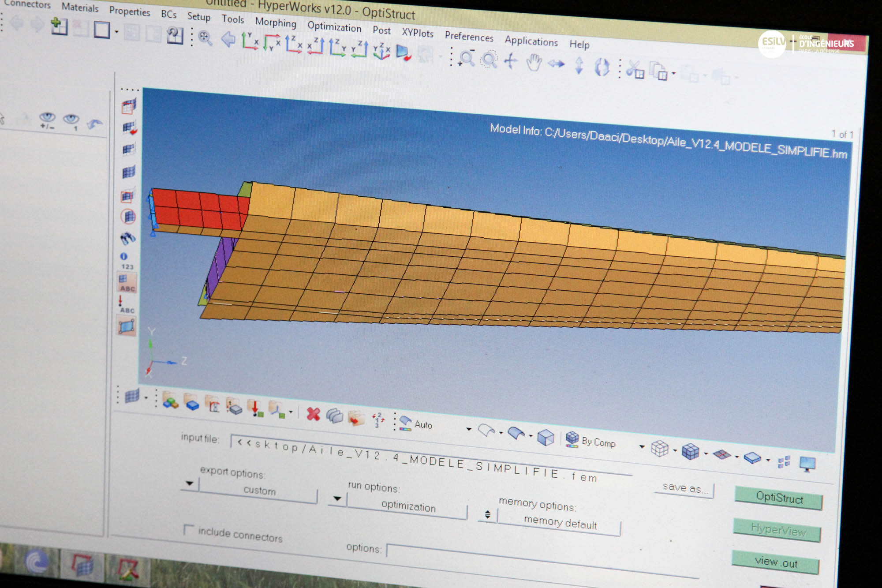Click the save as... button

point(684,488)
